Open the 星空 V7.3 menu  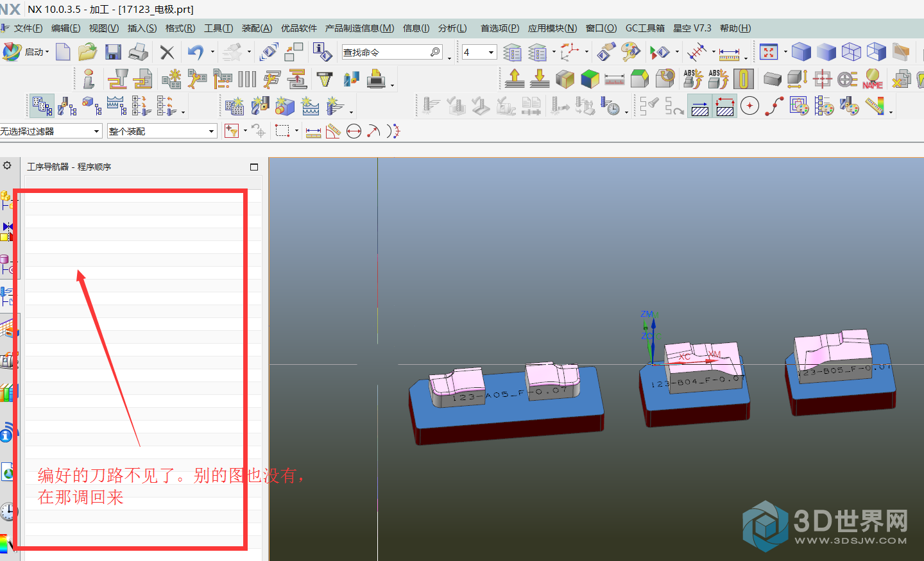coord(692,28)
